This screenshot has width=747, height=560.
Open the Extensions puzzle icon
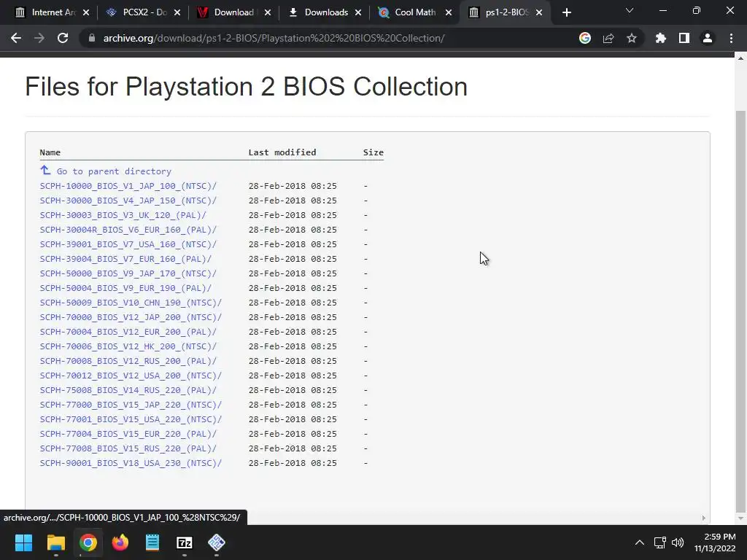coord(660,38)
